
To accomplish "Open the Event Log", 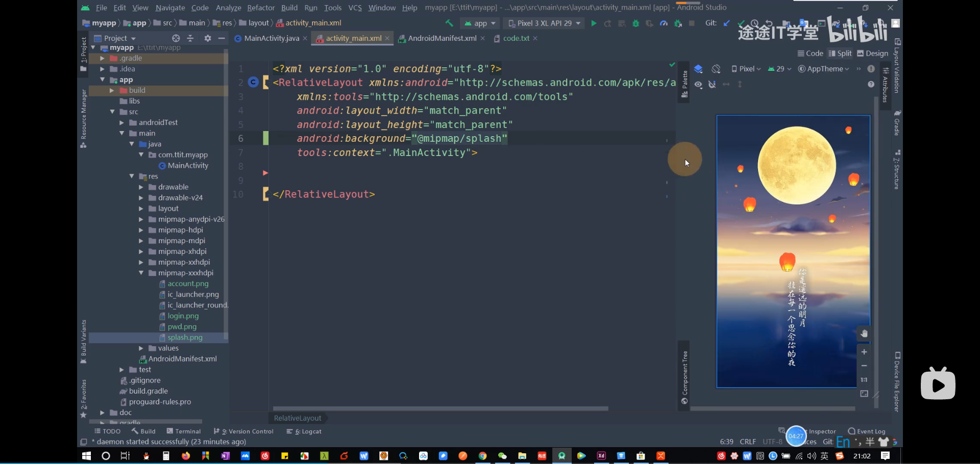I will click(867, 431).
